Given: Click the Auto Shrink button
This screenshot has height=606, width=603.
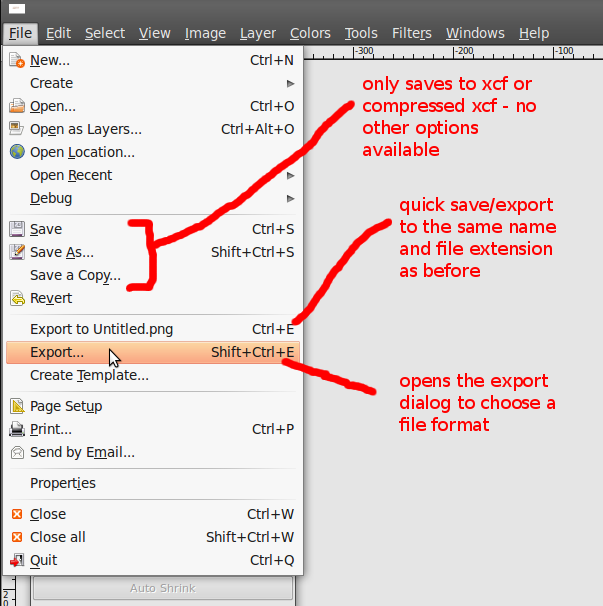Looking at the screenshot, I should point(163,588).
